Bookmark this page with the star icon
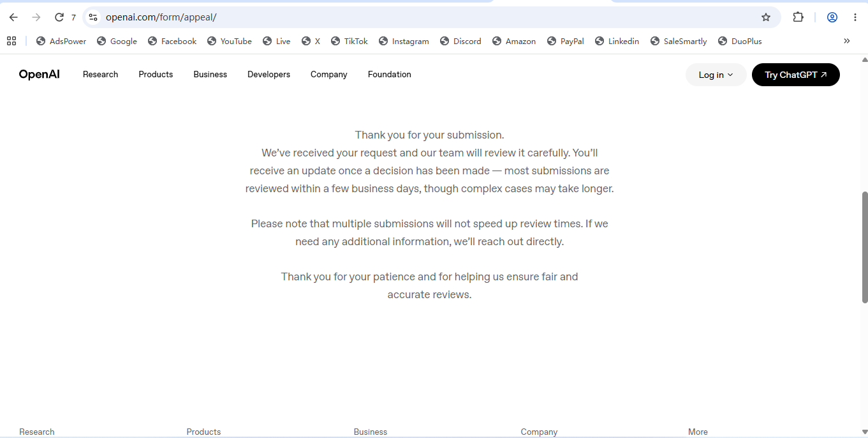Viewport: 868px width, 438px height. click(x=766, y=17)
